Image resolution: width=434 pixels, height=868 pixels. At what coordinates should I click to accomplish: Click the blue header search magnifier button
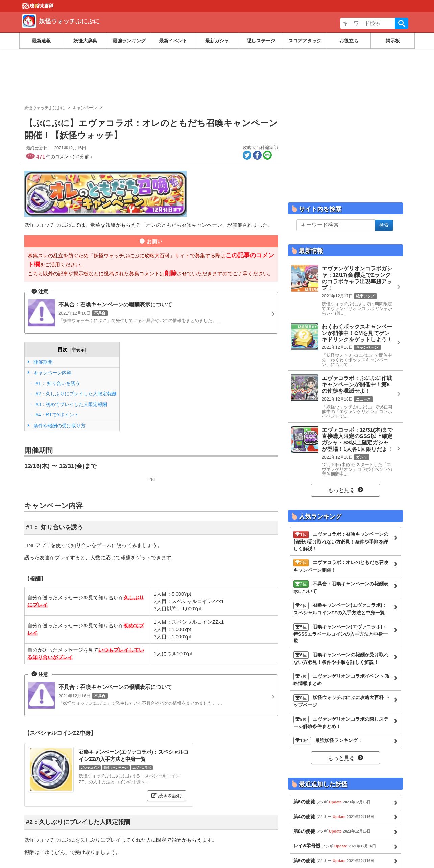[x=401, y=23]
